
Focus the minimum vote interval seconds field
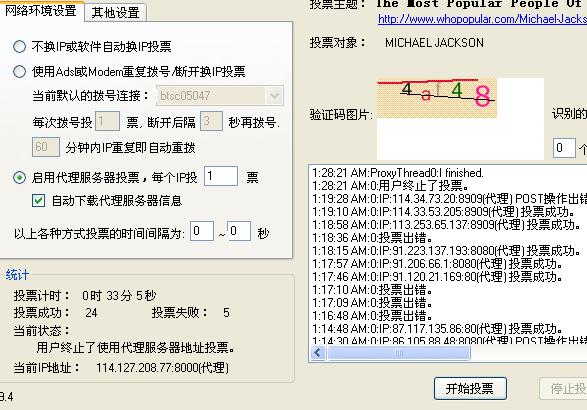tap(202, 231)
